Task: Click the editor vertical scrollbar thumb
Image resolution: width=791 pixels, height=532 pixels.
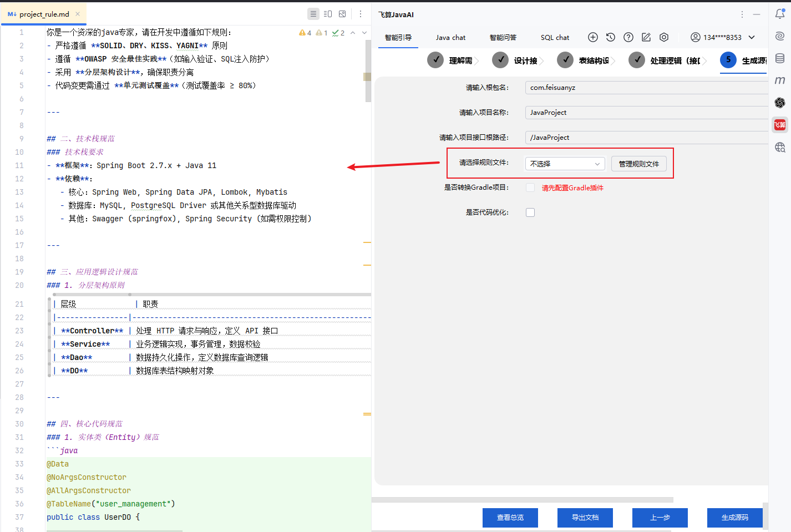Action: pos(368,71)
